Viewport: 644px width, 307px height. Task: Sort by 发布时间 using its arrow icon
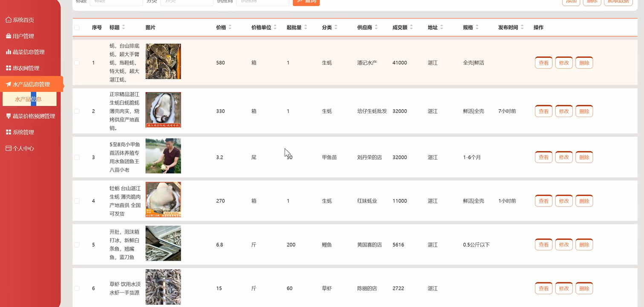pos(522,27)
